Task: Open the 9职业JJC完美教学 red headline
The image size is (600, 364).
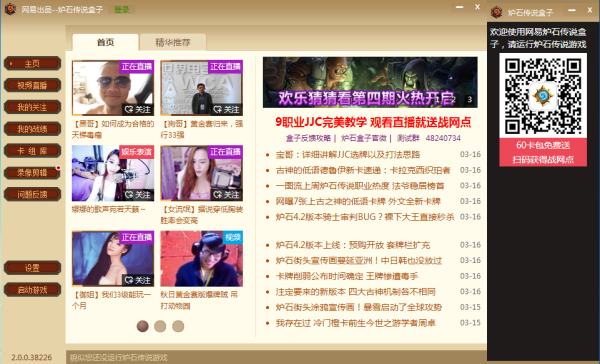Action: (373, 122)
